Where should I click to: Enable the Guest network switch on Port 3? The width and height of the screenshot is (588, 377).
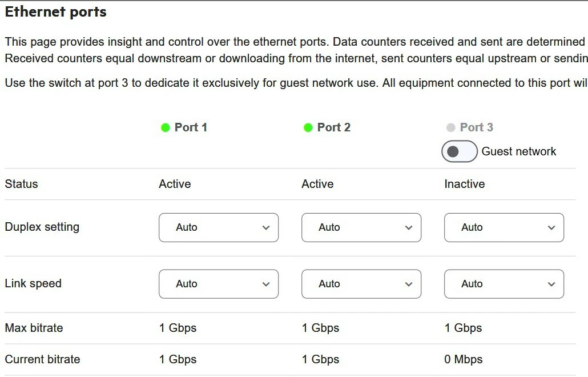point(459,151)
